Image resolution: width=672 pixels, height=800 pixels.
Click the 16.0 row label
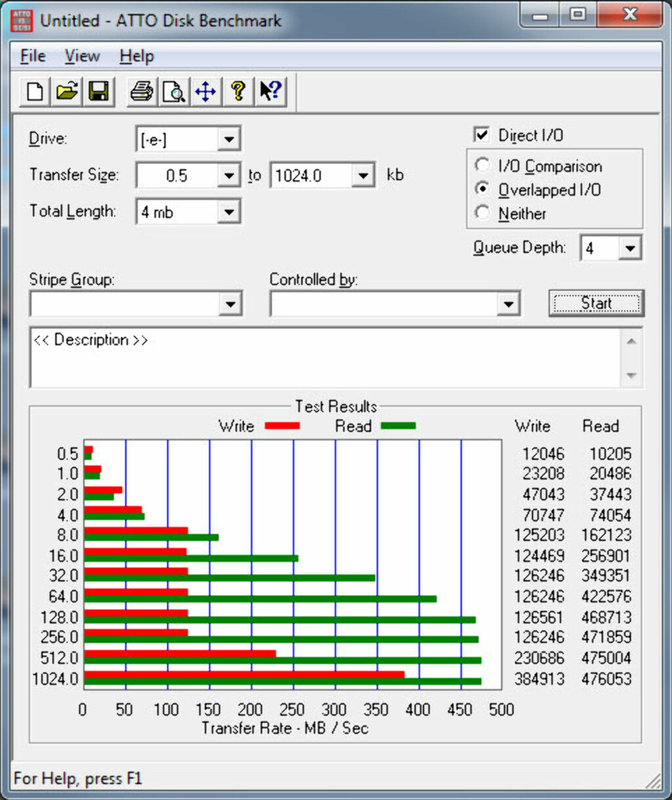(63, 556)
